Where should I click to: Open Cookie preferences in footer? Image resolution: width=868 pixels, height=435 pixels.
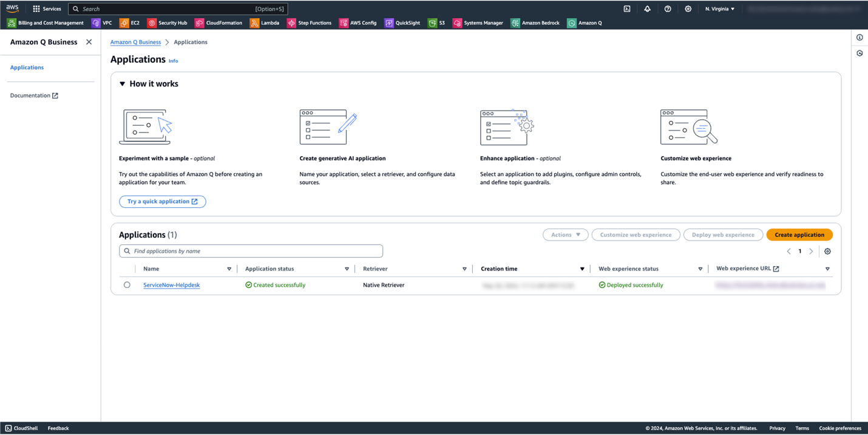tap(840, 428)
